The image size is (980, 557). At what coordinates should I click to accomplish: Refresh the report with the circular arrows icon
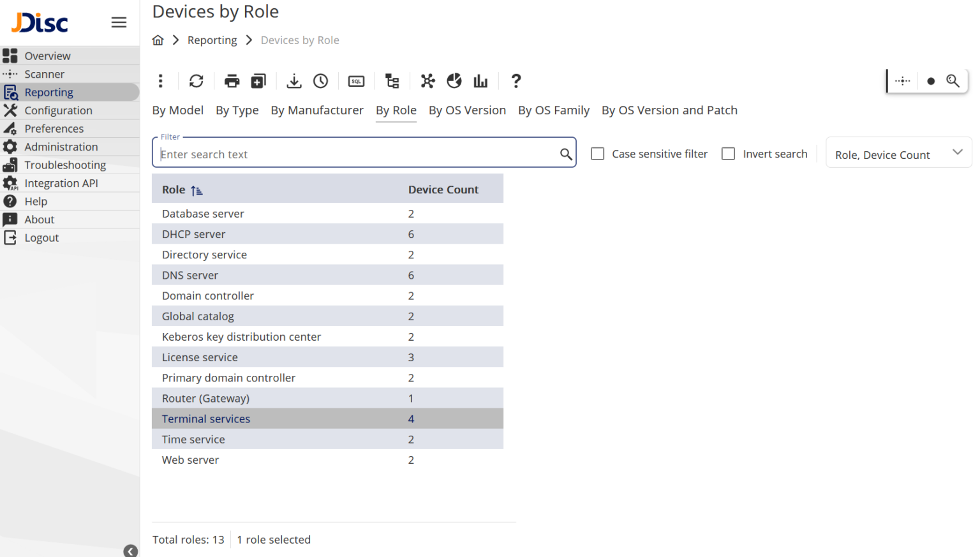point(197,81)
